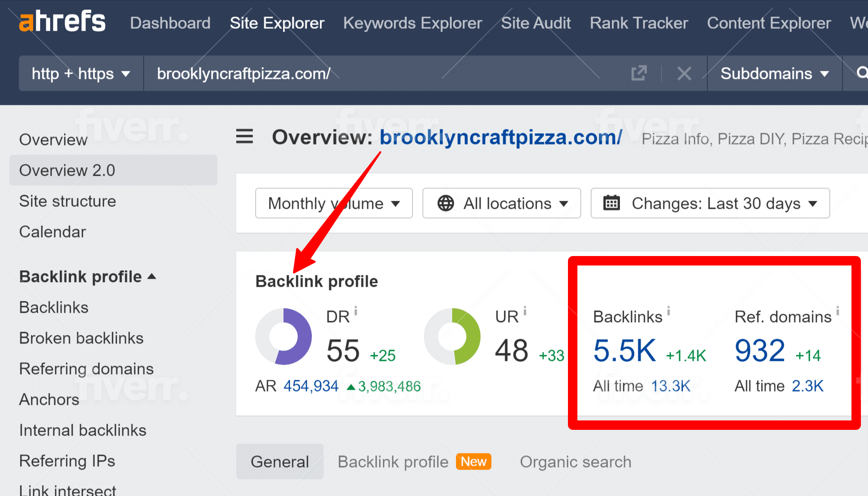Switch to the Organic search tab
This screenshot has height=496, width=868.
tap(576, 462)
